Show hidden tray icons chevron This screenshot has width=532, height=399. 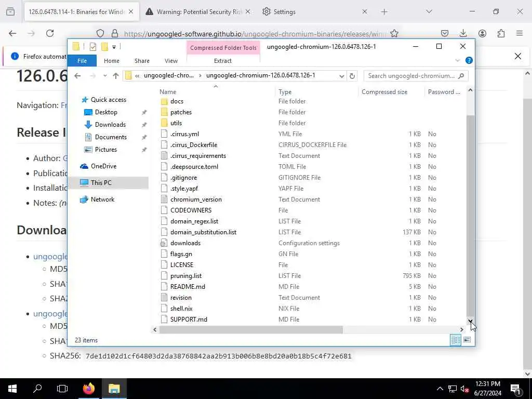tap(440, 389)
